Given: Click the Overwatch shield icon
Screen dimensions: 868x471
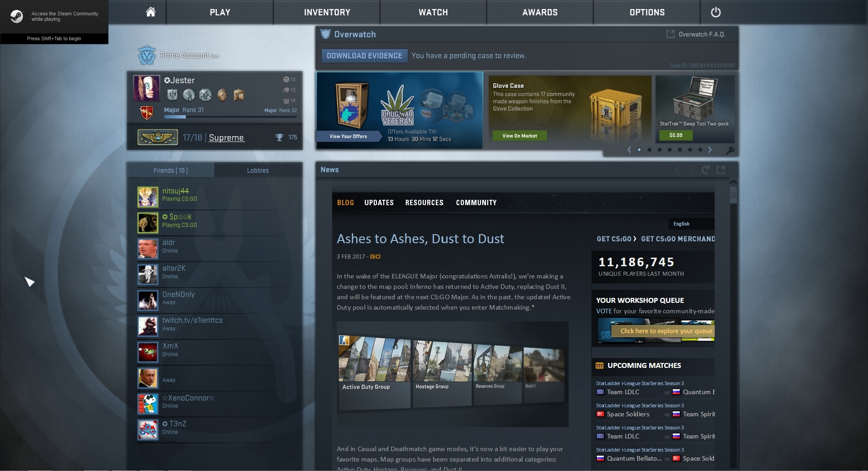Looking at the screenshot, I should (325, 34).
